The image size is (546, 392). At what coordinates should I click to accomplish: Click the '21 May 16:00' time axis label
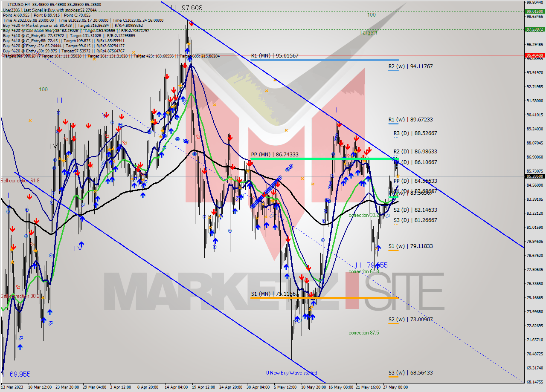[x=368, y=387]
